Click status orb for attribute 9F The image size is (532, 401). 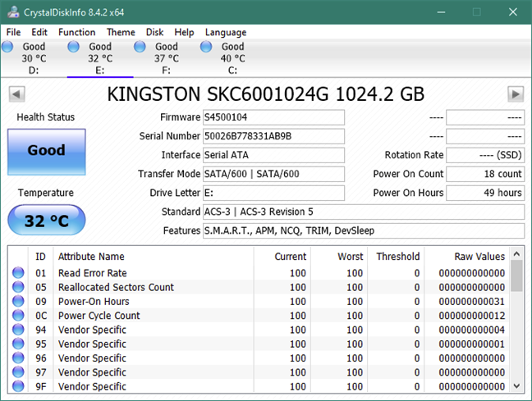coord(18,386)
